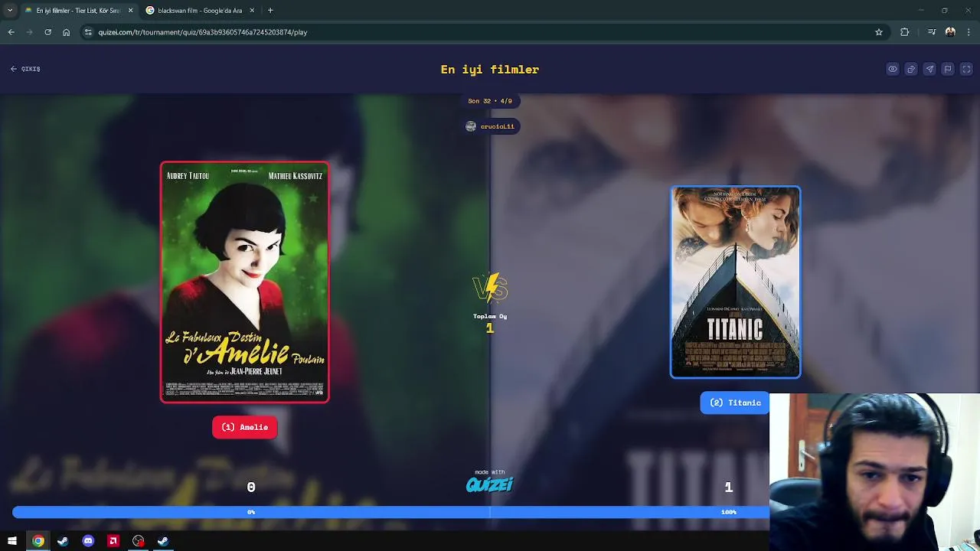Click the browser Back arrow

coord(11,32)
